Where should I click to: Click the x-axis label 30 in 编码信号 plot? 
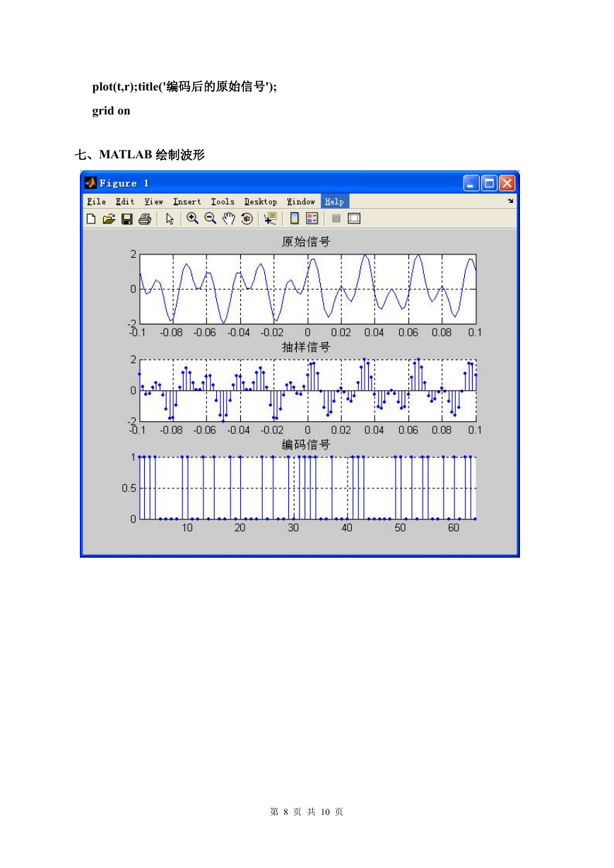pyautogui.click(x=293, y=527)
